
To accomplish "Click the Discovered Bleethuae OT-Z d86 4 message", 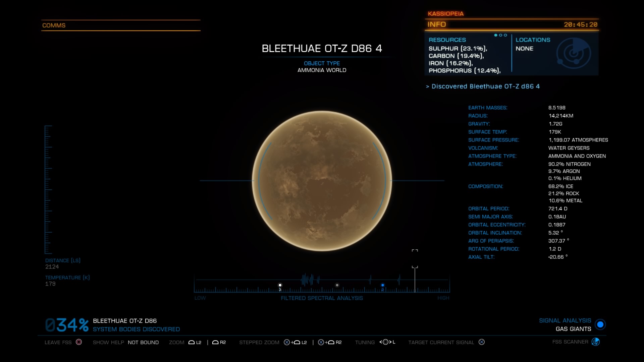I will pyautogui.click(x=483, y=86).
